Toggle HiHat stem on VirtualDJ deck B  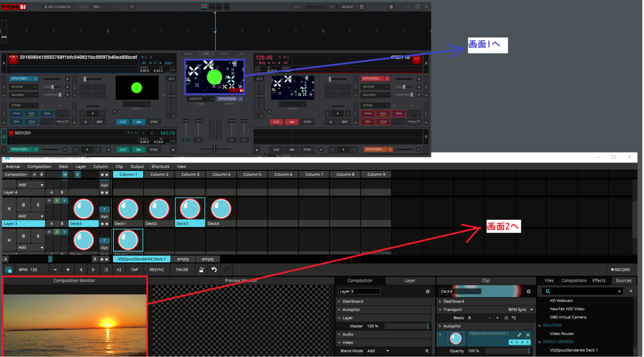pyautogui.click(x=383, y=122)
